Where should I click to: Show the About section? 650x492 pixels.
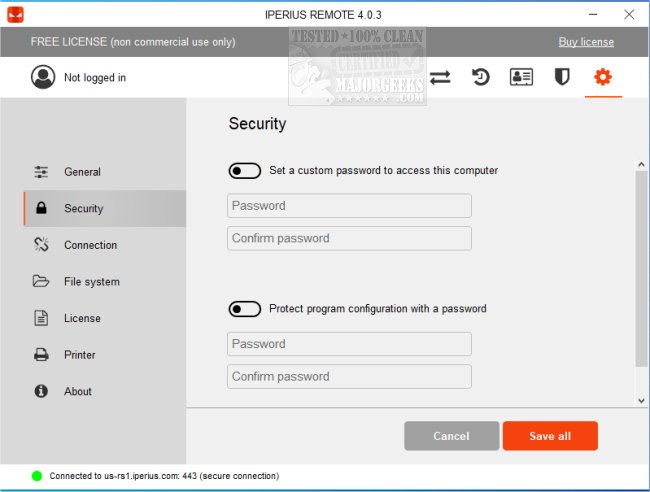tap(78, 392)
